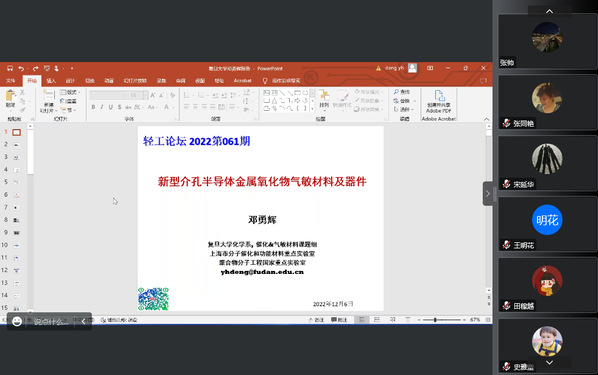The height and width of the screenshot is (375, 598).
Task: Toggle the Bold formatting button
Action: pyautogui.click(x=93, y=107)
